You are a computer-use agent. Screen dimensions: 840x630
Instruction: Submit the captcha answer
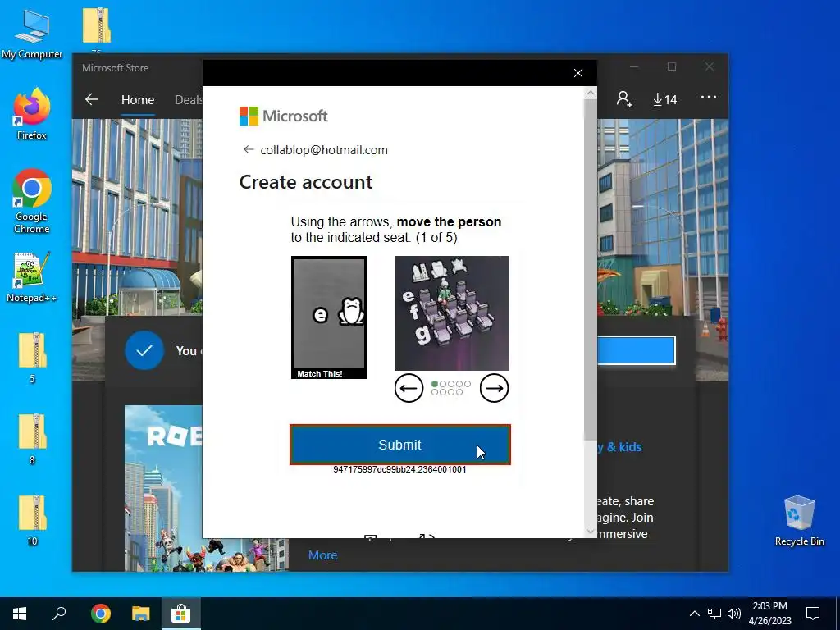click(x=400, y=445)
